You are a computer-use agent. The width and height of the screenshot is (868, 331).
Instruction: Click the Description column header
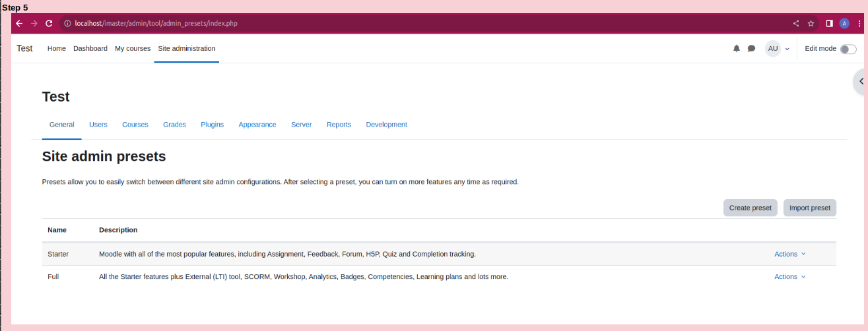tap(118, 230)
